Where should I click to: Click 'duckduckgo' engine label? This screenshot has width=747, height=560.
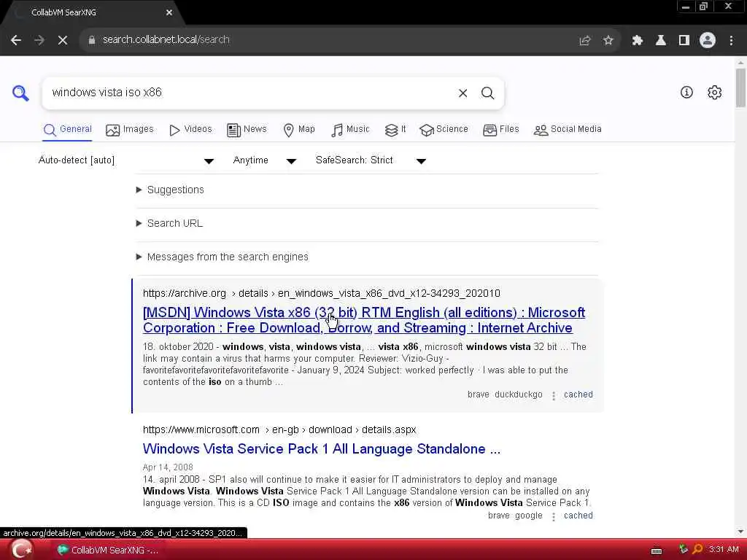[519, 394]
